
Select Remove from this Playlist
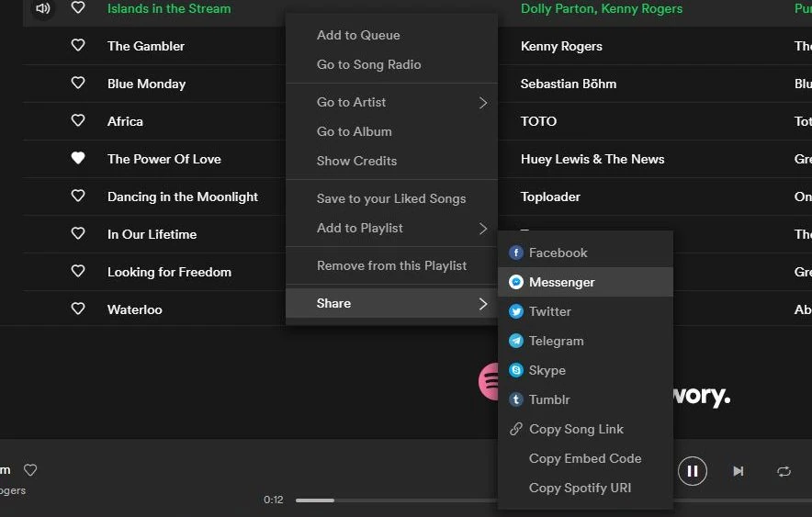click(391, 265)
